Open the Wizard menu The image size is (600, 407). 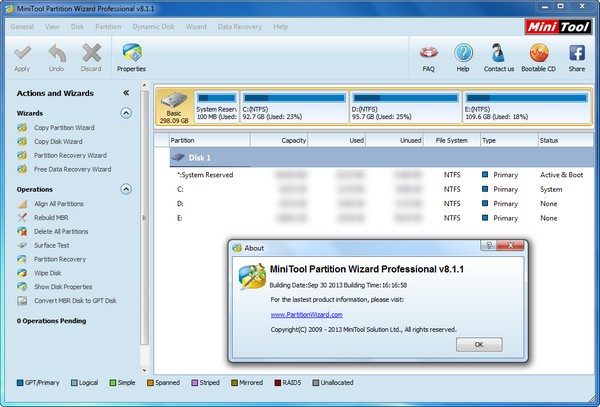(x=196, y=27)
